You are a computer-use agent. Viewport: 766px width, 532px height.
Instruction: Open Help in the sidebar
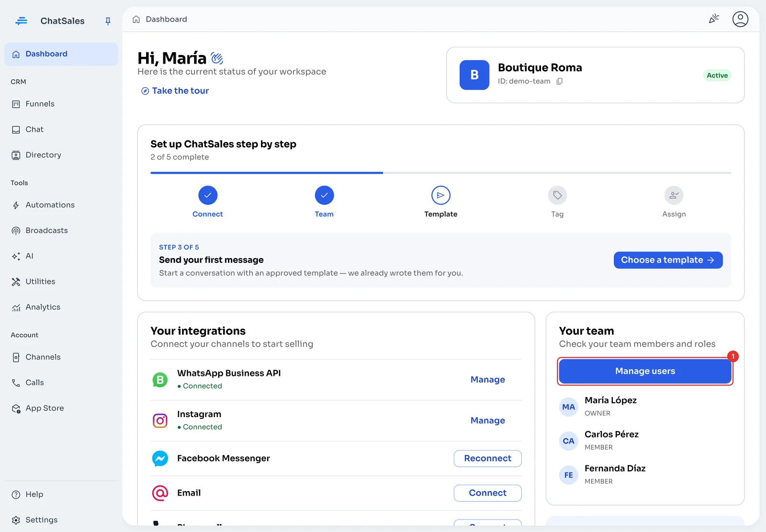coord(61,494)
